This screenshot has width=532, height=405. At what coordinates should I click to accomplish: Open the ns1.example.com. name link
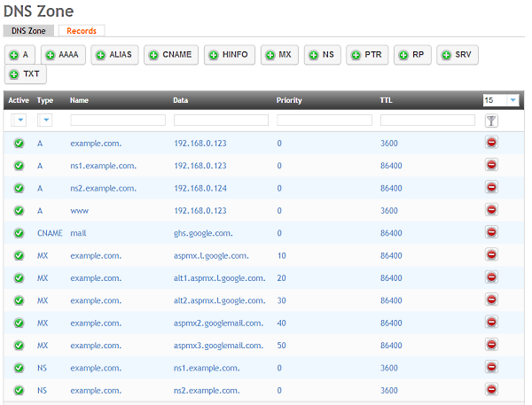click(103, 166)
